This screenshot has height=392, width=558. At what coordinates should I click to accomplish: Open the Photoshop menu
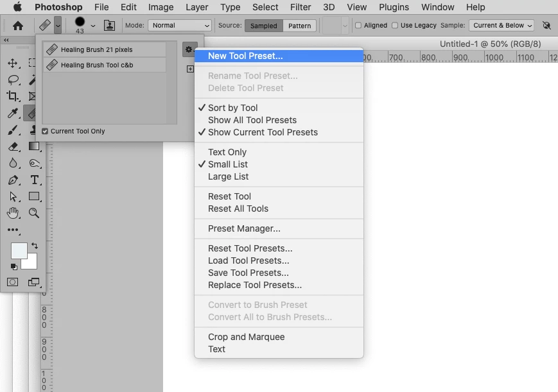(58, 7)
